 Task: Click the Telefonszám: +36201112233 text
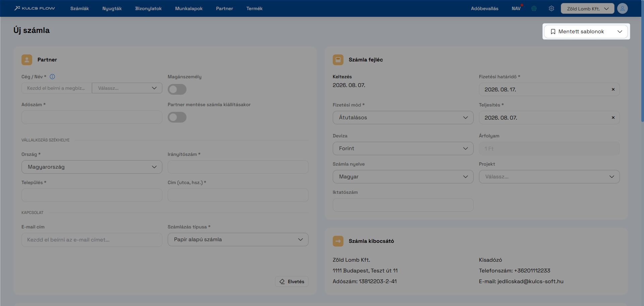pyautogui.click(x=515, y=271)
